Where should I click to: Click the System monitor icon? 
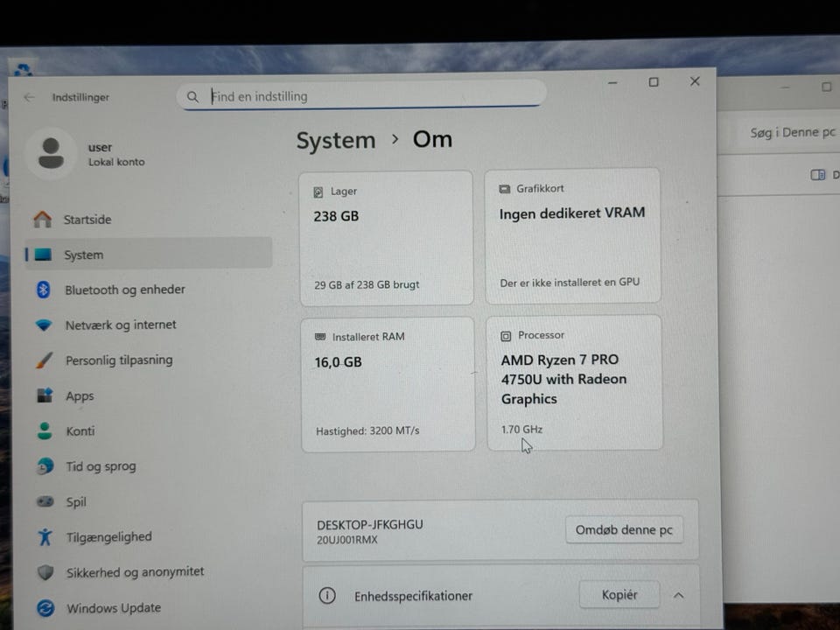(x=43, y=255)
